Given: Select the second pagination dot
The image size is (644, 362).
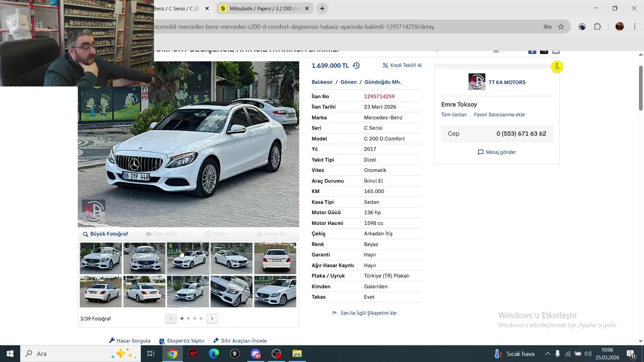Looking at the screenshot, I should 188,318.
